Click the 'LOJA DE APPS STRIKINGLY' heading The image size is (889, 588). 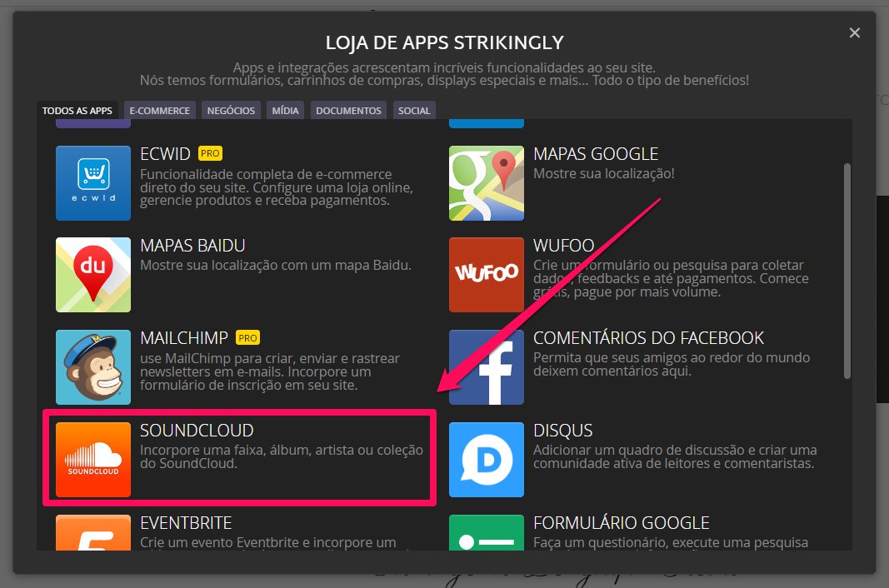(445, 42)
